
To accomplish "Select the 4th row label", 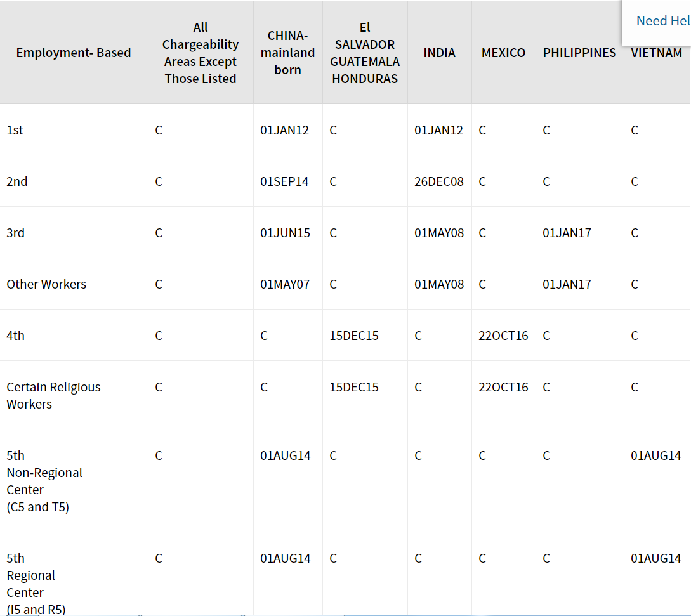I will (15, 336).
